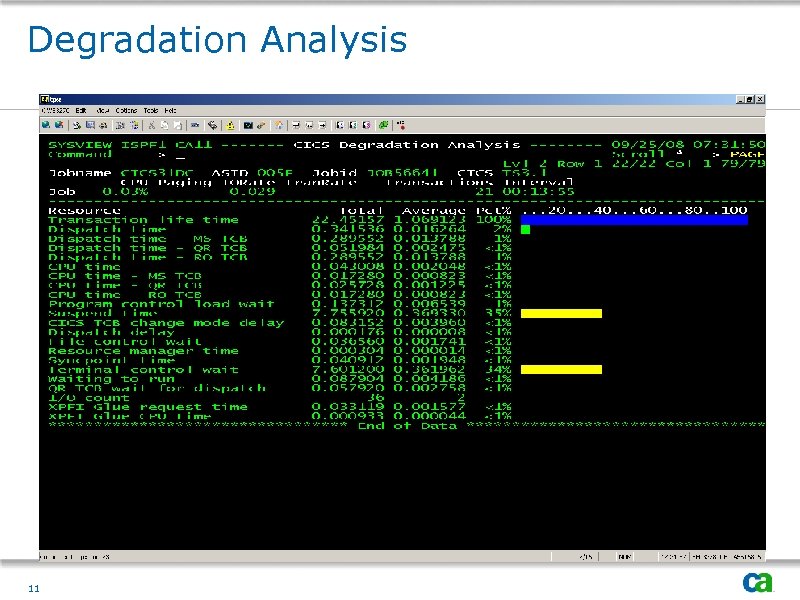The height and width of the screenshot is (600, 800).
Task: Click the NUM indicator in status bar
Action: 624,557
